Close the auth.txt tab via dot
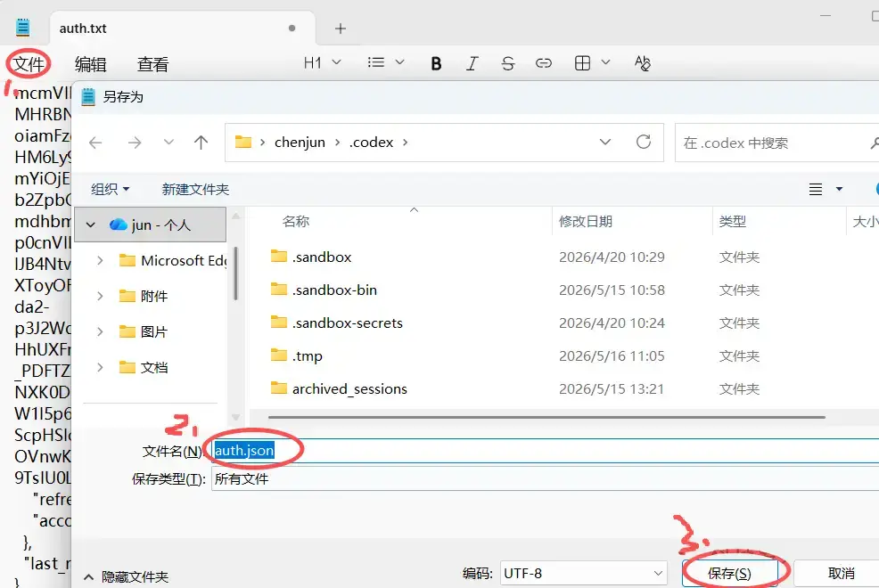Image resolution: width=879 pixels, height=588 pixels. pyautogui.click(x=292, y=28)
